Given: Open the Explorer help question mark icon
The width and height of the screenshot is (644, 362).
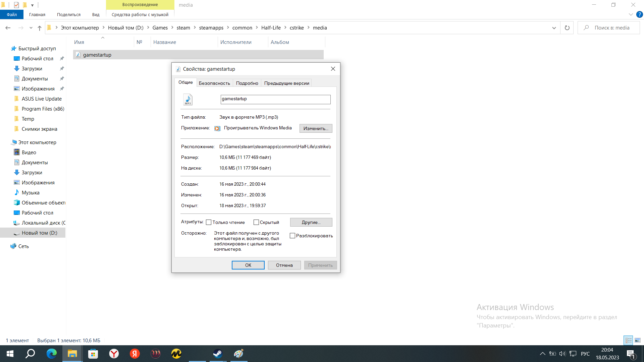Looking at the screenshot, I should click(x=640, y=14).
